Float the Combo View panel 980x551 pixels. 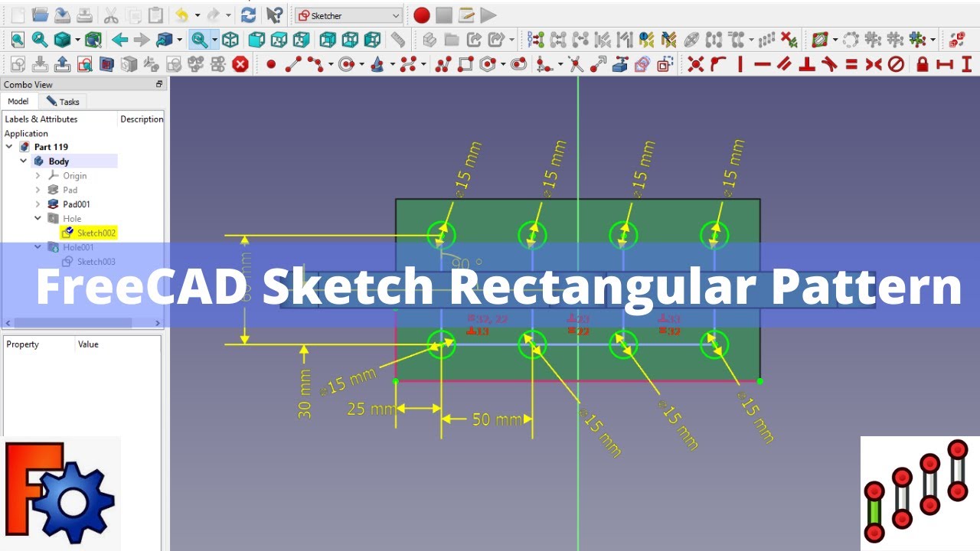159,84
